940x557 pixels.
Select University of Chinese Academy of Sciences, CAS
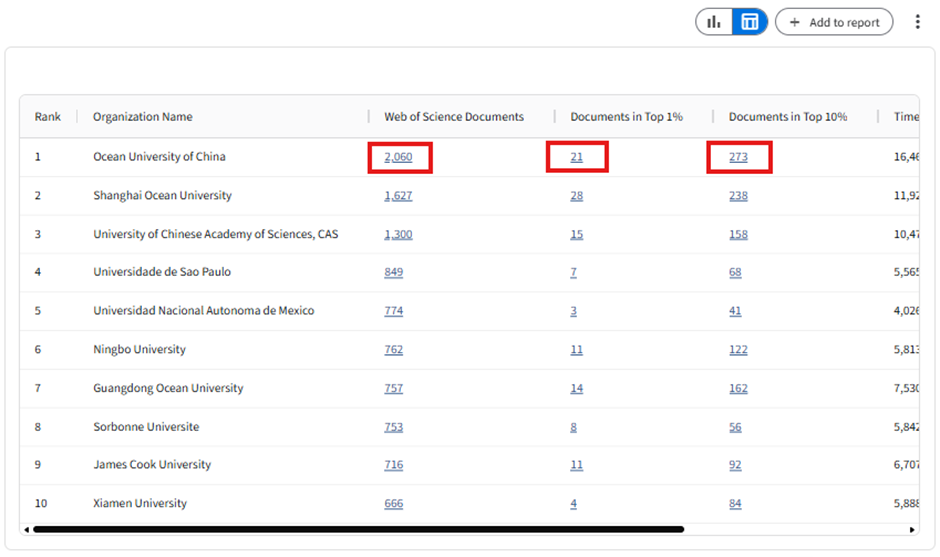216,234
